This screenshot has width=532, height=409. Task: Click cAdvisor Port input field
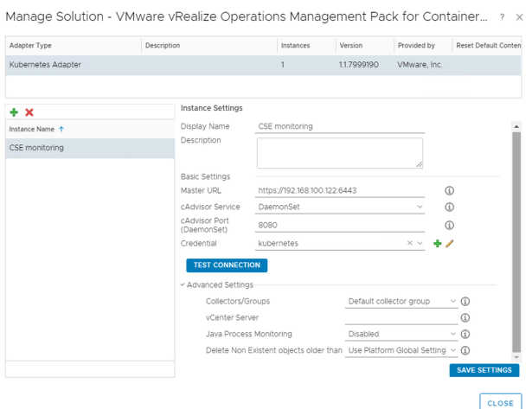(x=340, y=225)
